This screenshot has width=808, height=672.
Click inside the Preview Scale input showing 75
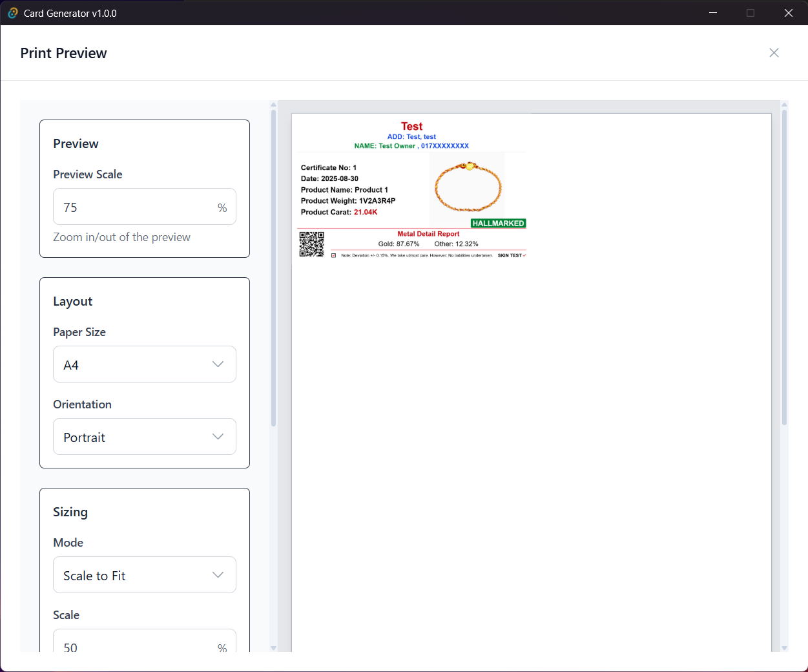tap(129, 207)
